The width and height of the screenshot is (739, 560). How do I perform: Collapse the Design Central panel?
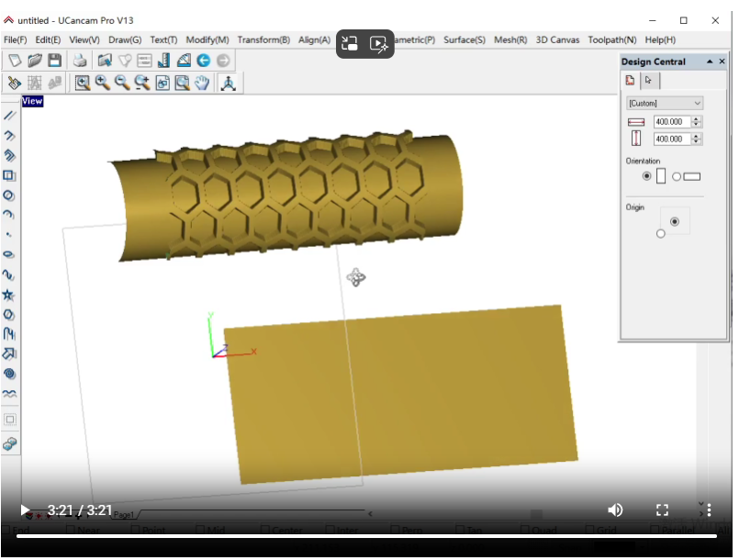[709, 62]
